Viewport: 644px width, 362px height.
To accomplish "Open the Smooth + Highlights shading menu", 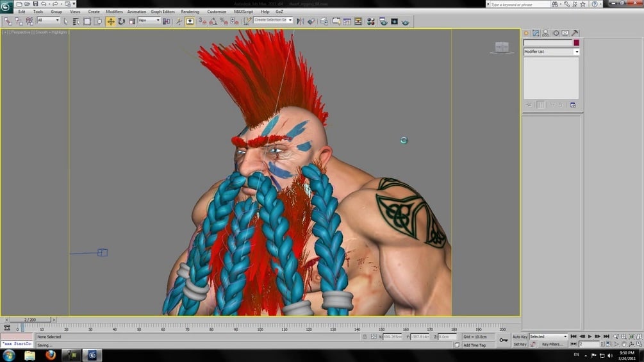I will (51, 32).
